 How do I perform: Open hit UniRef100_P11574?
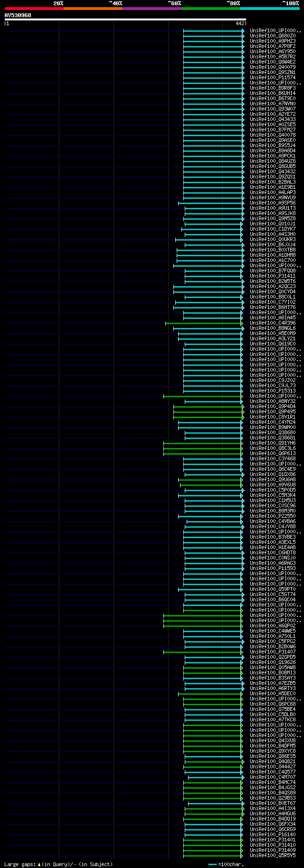273,78
